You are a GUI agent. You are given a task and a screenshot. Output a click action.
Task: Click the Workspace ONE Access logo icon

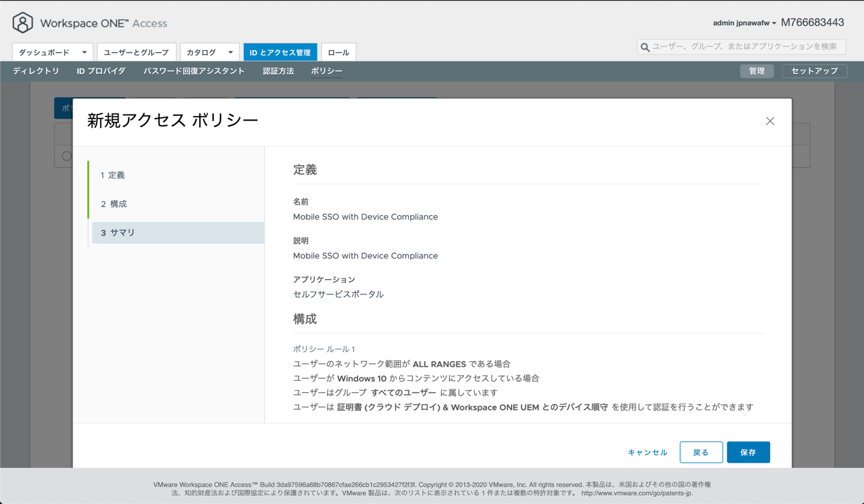[x=23, y=23]
